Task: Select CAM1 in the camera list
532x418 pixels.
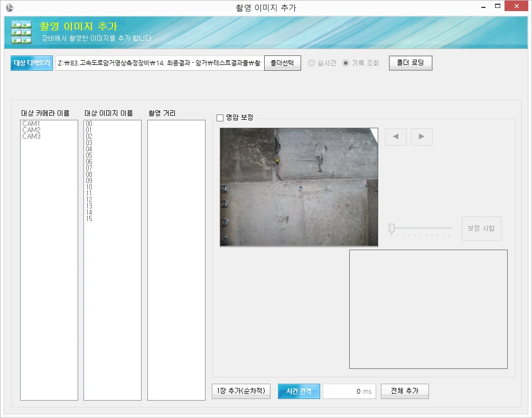Action: [31, 123]
